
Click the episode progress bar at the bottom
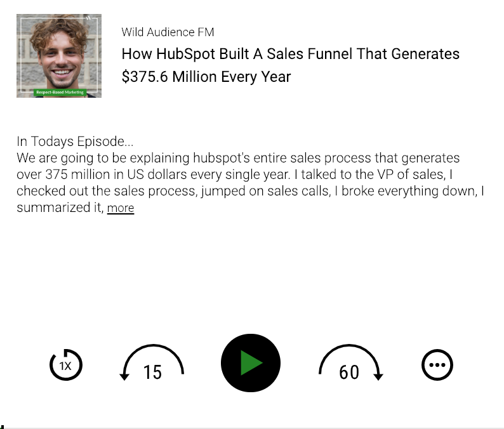pyautogui.click(x=252, y=428)
